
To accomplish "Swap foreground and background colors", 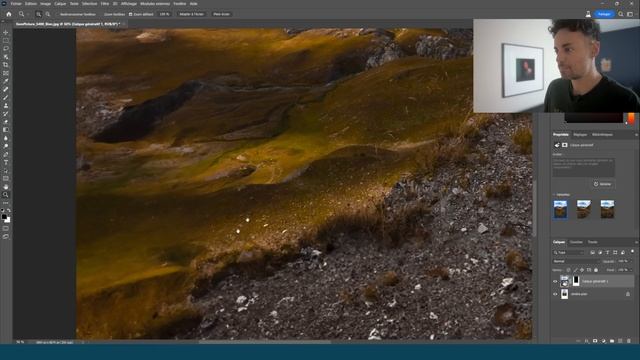I will 9,211.
